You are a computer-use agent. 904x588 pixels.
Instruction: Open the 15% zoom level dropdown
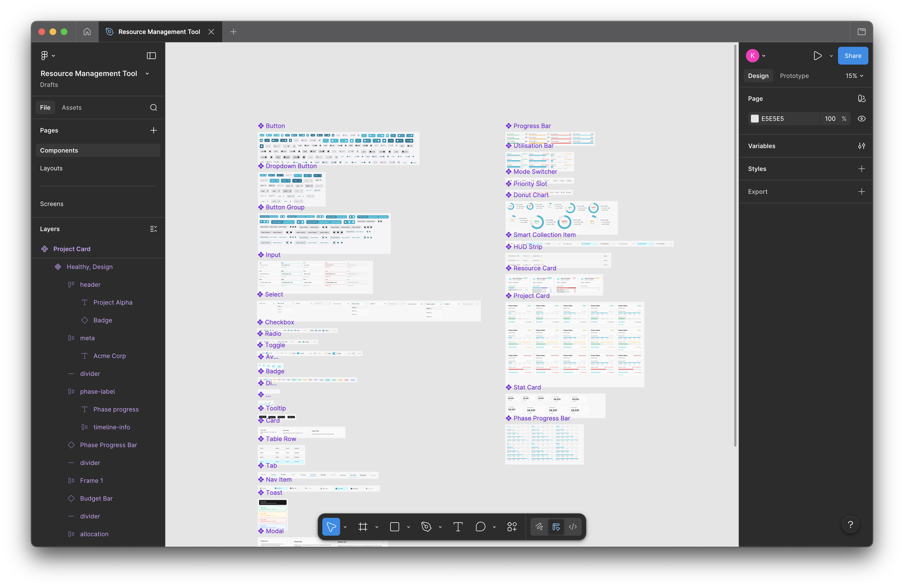coord(854,76)
